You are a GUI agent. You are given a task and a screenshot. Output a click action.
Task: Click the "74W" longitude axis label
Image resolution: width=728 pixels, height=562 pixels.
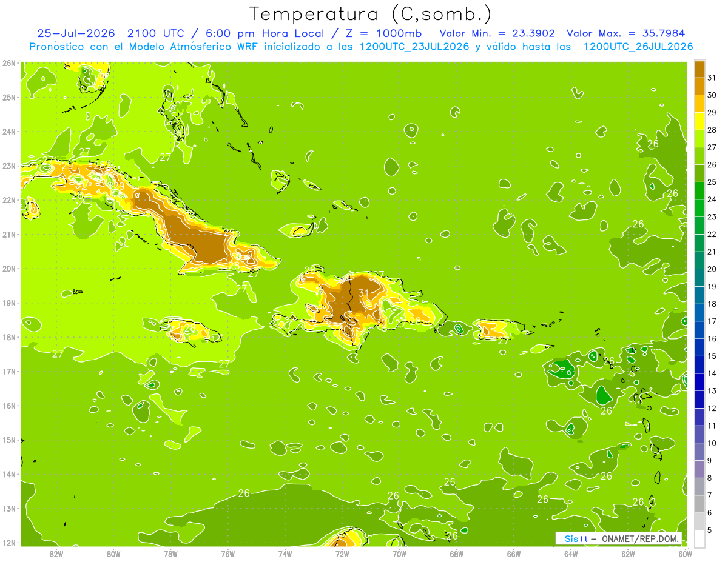285,554
